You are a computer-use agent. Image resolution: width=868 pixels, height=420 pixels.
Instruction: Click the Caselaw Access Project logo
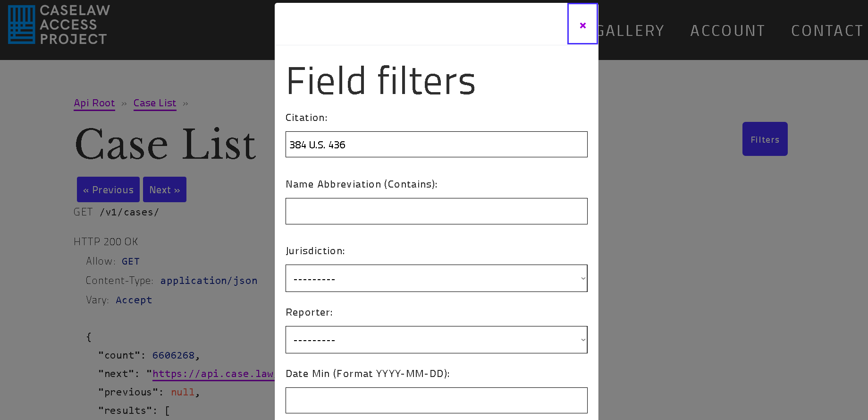click(x=59, y=25)
